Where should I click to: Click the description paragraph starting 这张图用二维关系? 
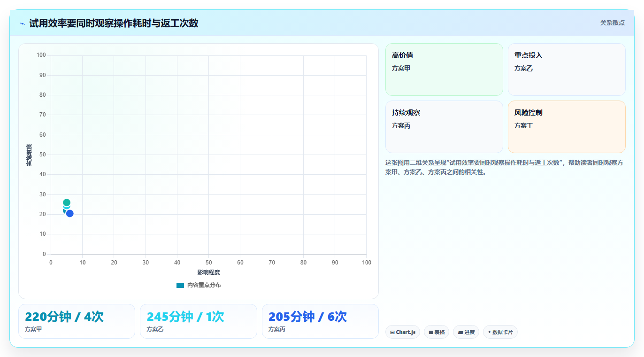[x=505, y=167]
